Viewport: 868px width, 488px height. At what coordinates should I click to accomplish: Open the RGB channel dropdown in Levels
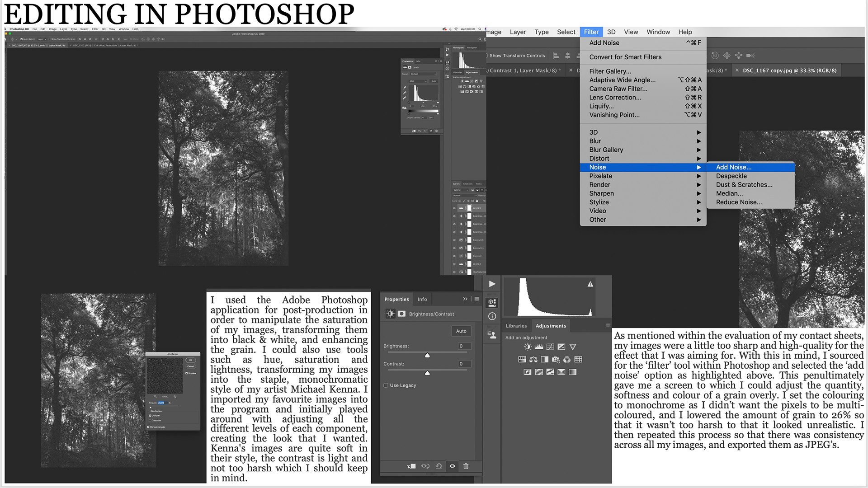point(418,81)
